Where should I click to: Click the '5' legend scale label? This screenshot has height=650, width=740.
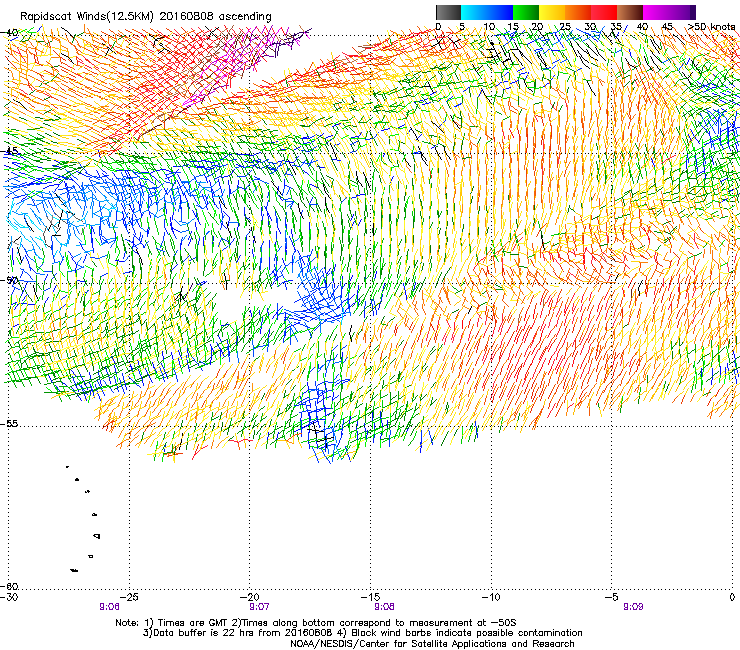point(462,27)
